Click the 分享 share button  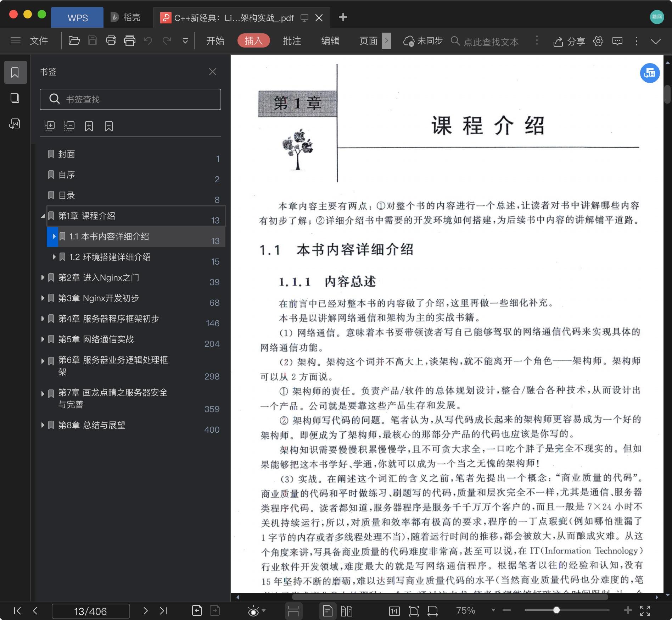pyautogui.click(x=569, y=41)
